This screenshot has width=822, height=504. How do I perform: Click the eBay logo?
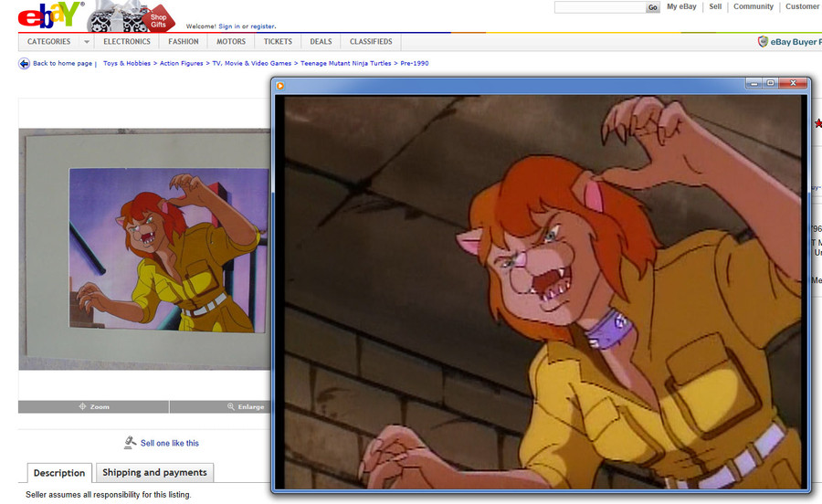pos(51,16)
